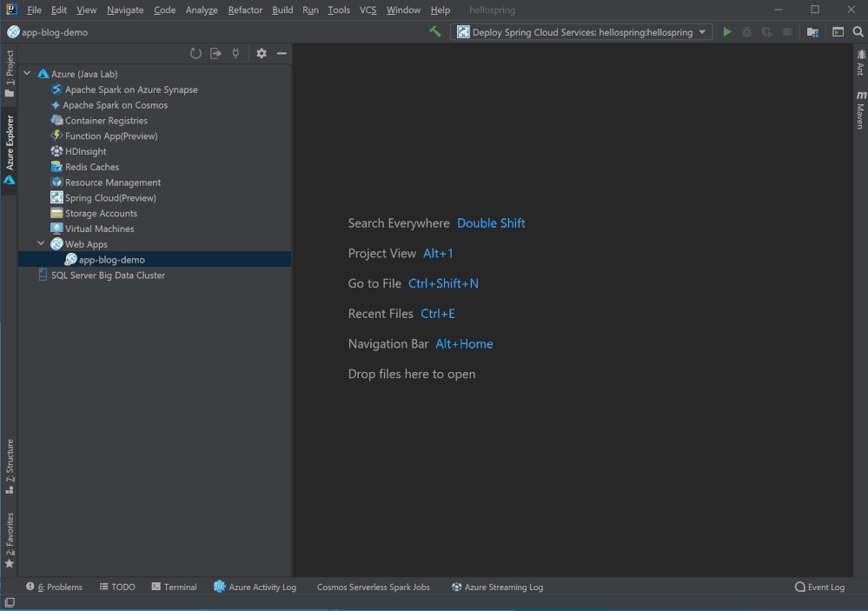This screenshot has height=611, width=868.
Task: Open the Event Log
Action: 820,588
